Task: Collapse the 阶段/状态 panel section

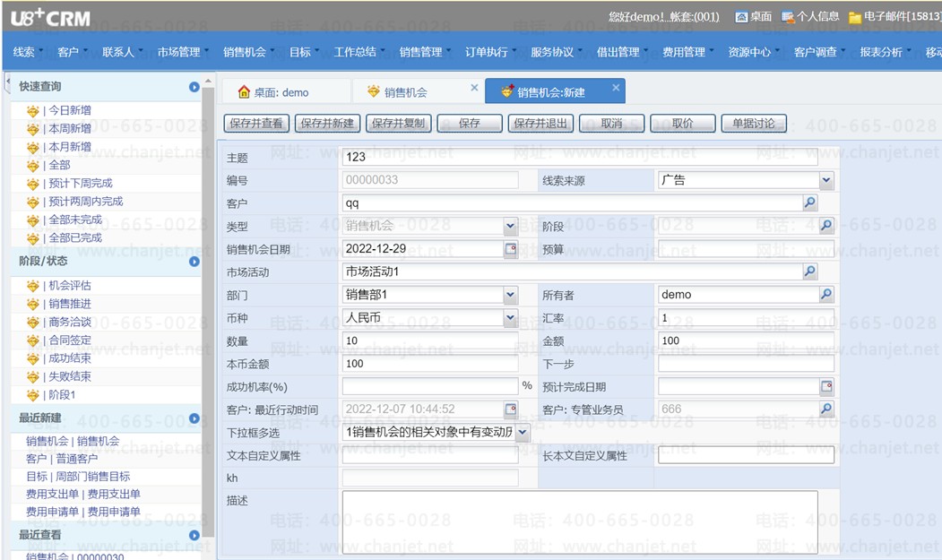Action: [194, 262]
